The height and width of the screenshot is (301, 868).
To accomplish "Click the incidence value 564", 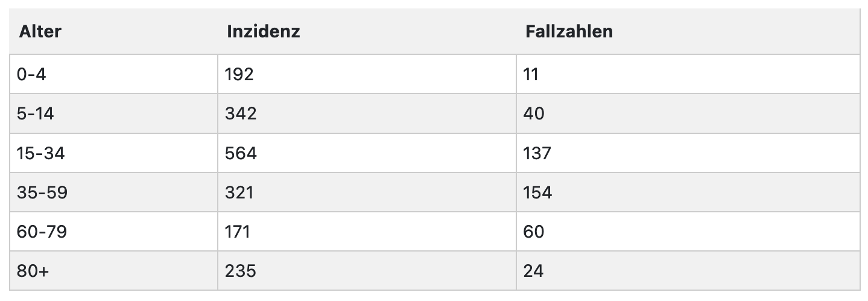I will pyautogui.click(x=241, y=153).
